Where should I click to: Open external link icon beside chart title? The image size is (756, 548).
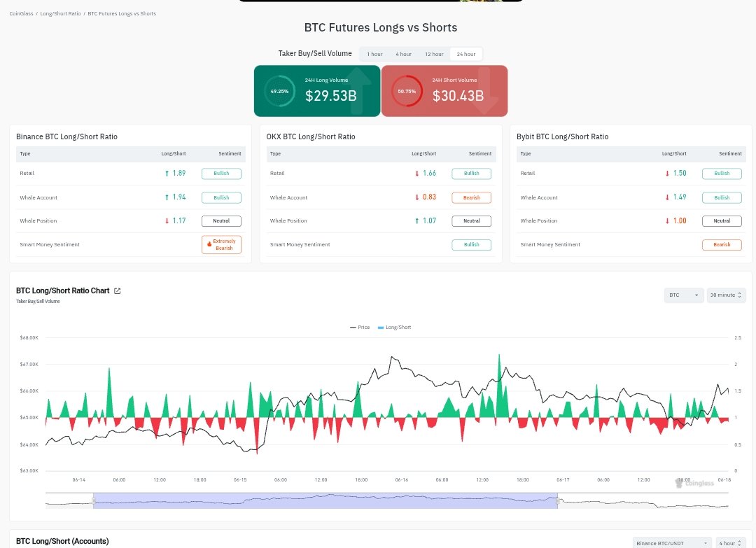pyautogui.click(x=117, y=290)
